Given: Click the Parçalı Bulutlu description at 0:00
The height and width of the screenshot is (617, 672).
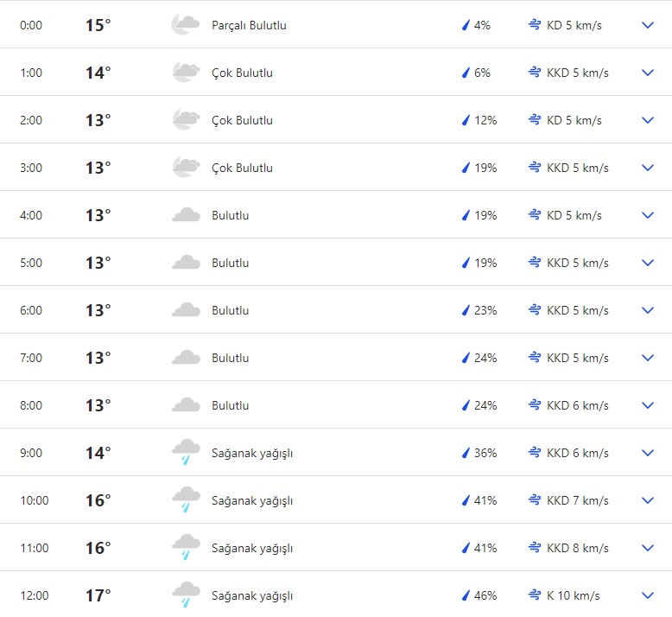Looking at the screenshot, I should click(249, 25).
